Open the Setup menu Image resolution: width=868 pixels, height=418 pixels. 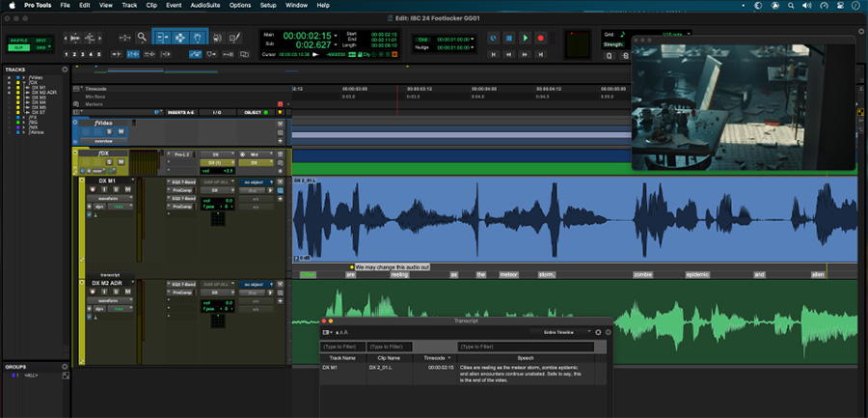click(x=268, y=5)
